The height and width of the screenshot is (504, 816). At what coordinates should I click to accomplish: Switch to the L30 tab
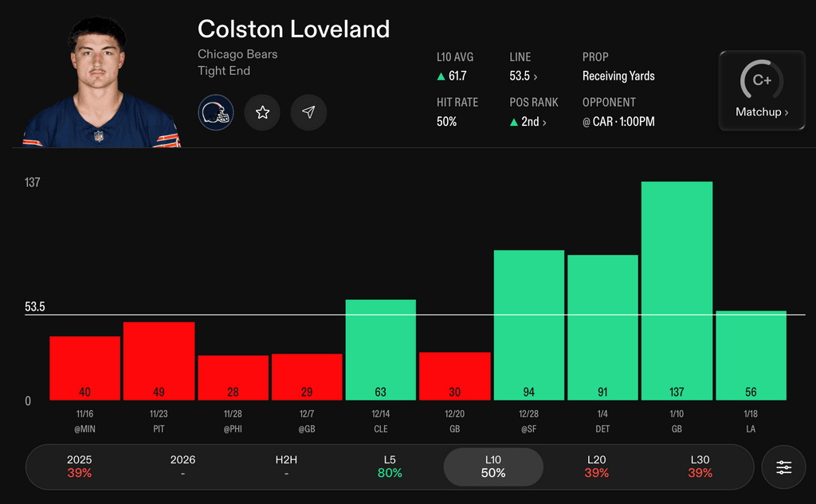tap(700, 467)
